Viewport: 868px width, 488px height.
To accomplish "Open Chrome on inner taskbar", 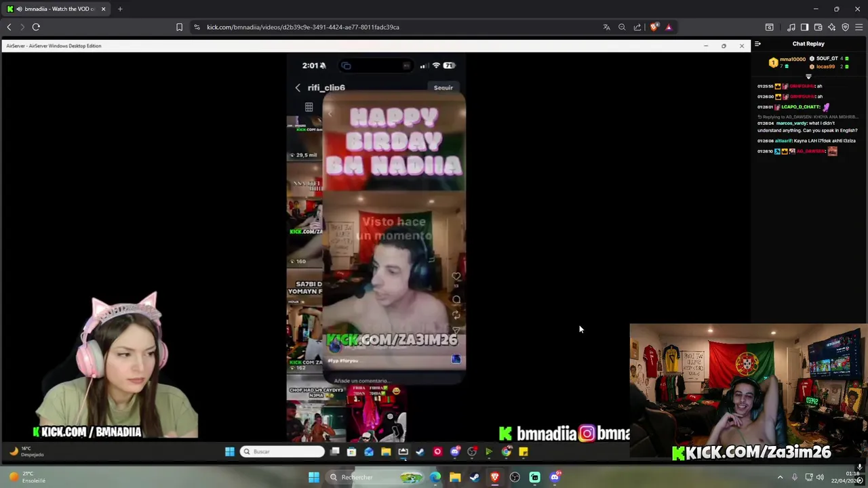I will (x=507, y=451).
